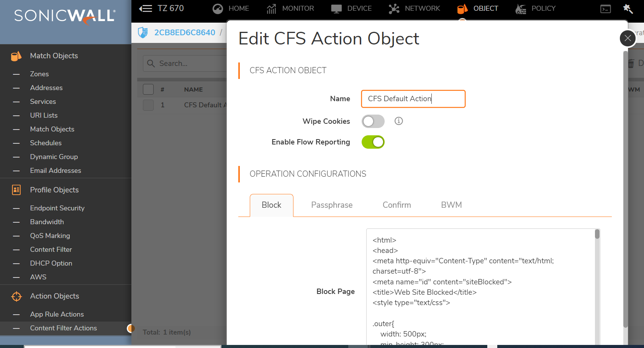The image size is (644, 348).
Task: Check the select-all checkbox in table header
Action: (148, 89)
